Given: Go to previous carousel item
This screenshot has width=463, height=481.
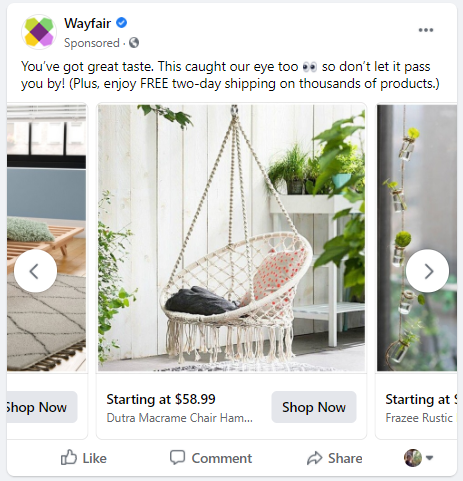Looking at the screenshot, I should [35, 271].
